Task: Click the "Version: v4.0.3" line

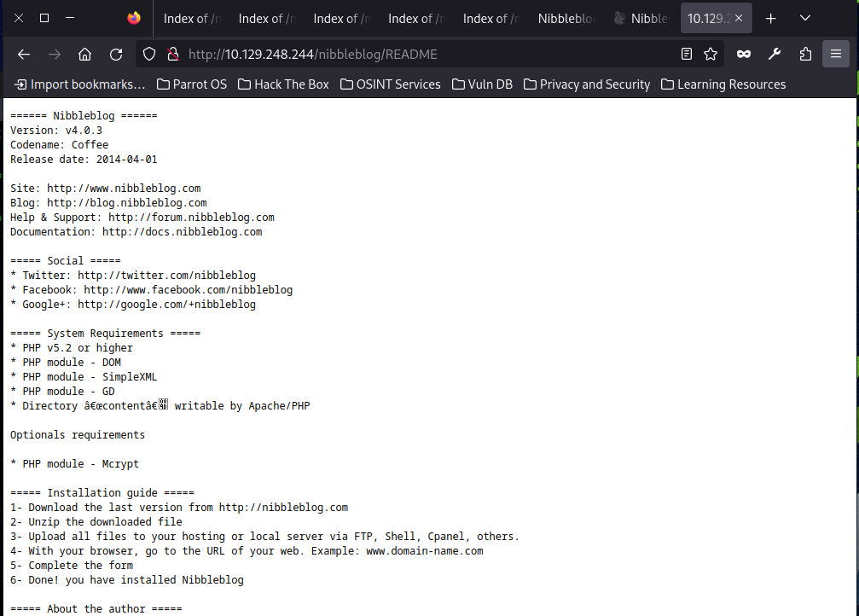Action: tap(56, 131)
